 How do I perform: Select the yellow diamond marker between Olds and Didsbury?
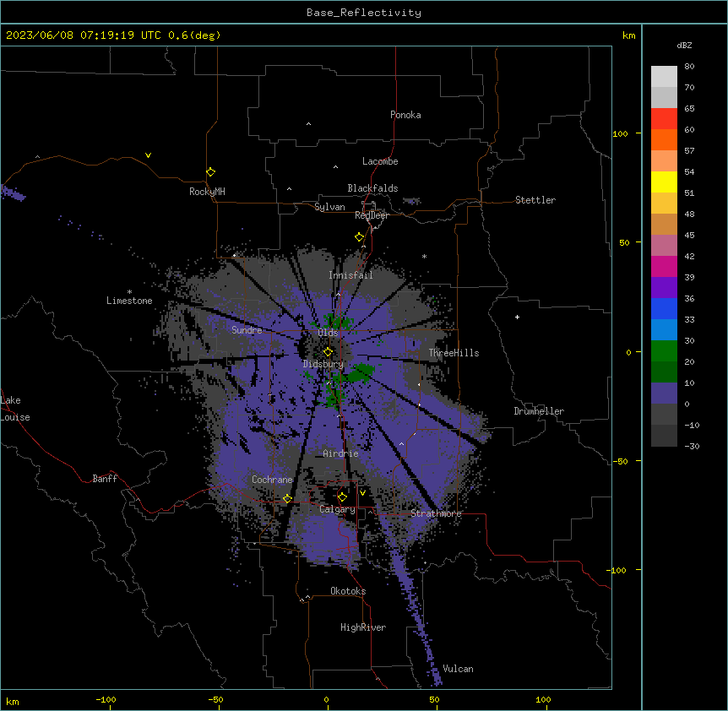point(328,352)
